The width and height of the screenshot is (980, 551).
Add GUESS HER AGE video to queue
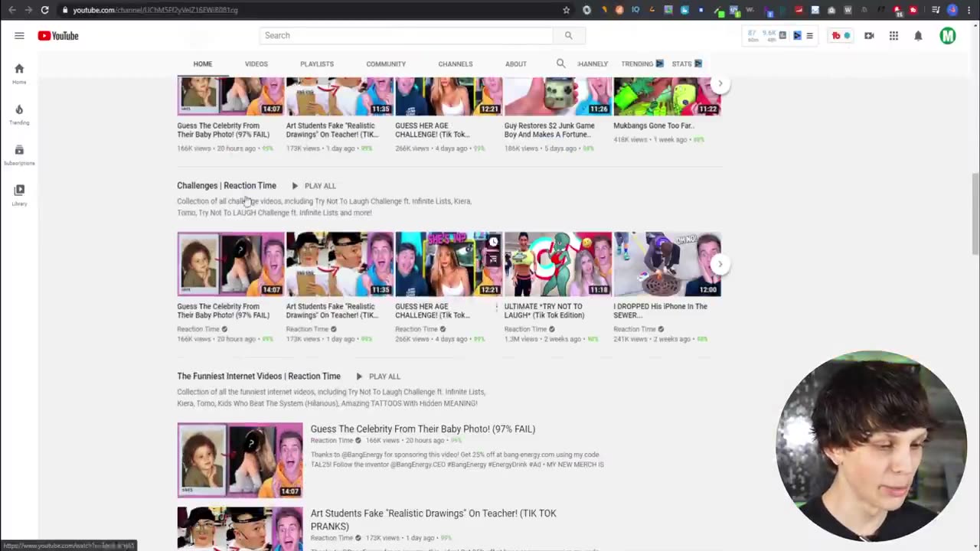coord(493,259)
